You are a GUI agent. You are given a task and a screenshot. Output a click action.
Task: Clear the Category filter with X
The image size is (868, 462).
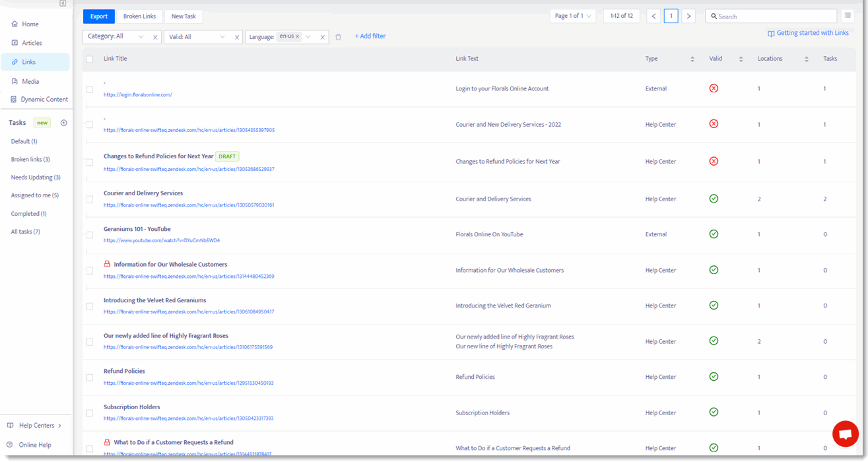155,37
